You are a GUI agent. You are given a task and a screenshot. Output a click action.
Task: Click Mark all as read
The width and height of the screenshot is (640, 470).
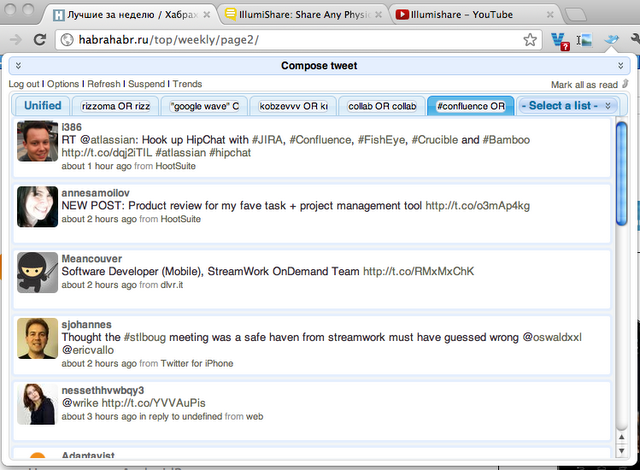click(x=584, y=85)
